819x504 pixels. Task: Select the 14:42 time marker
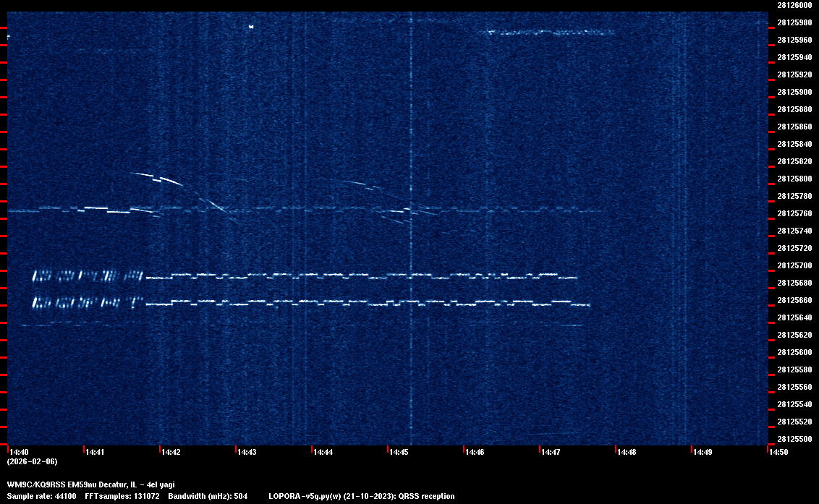171,453
